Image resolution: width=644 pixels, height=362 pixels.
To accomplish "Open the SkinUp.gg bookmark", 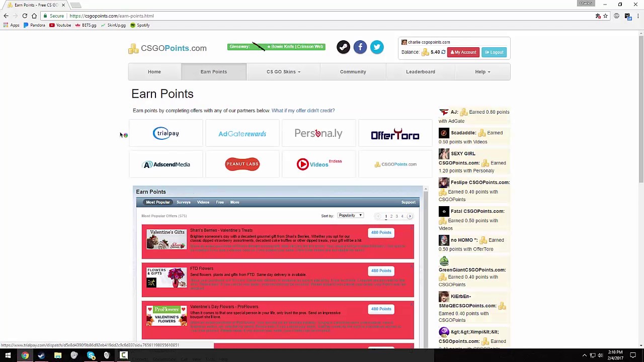I will point(113,25).
